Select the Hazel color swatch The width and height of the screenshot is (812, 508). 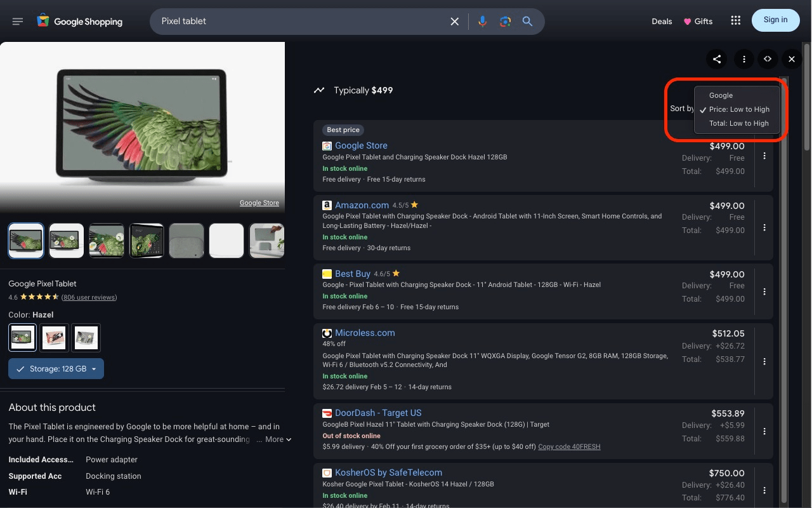point(22,337)
